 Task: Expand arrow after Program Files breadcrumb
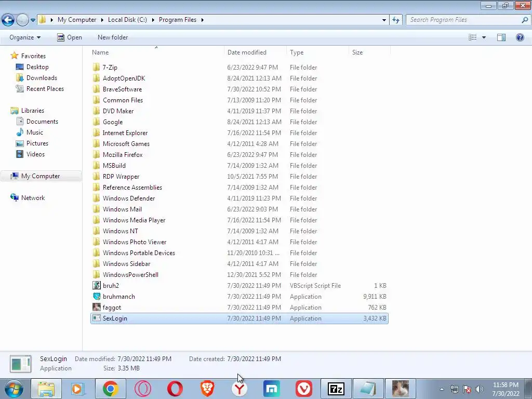pyautogui.click(x=203, y=20)
